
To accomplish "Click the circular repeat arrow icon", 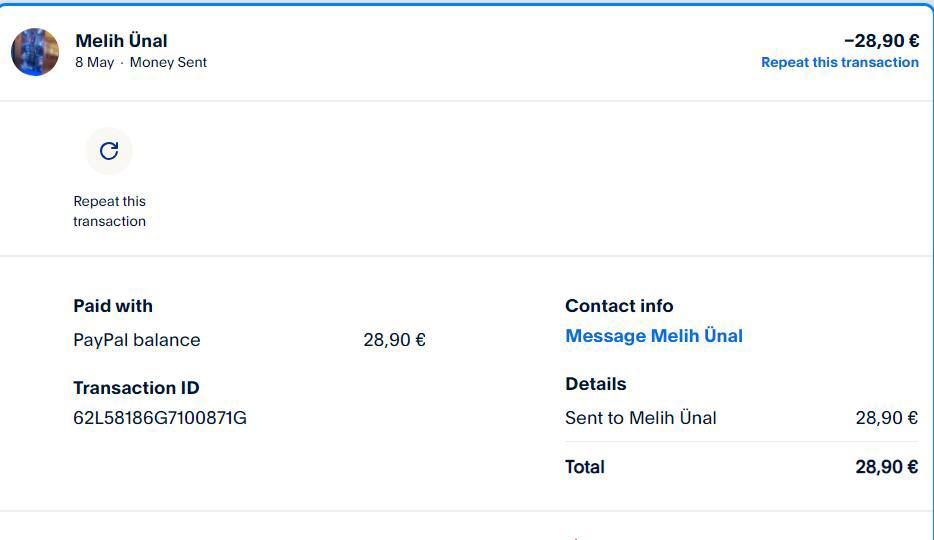I will click(x=109, y=151).
